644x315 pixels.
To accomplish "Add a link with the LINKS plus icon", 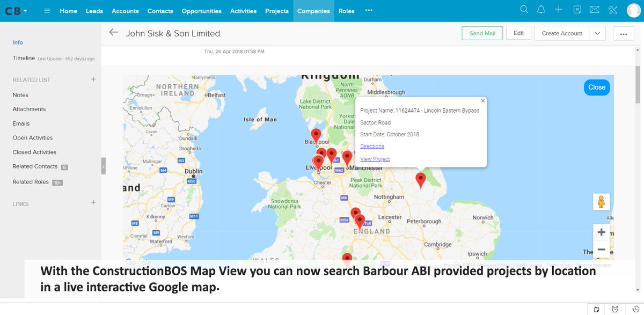I will tap(93, 202).
